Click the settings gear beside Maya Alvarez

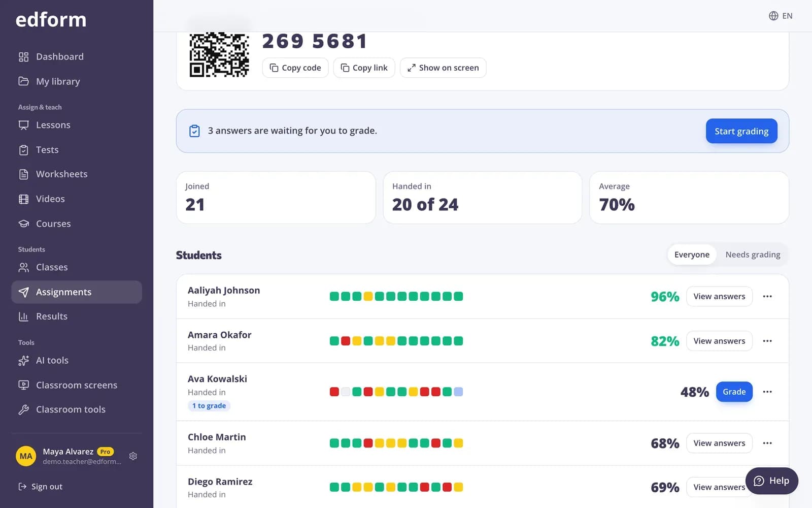133,456
